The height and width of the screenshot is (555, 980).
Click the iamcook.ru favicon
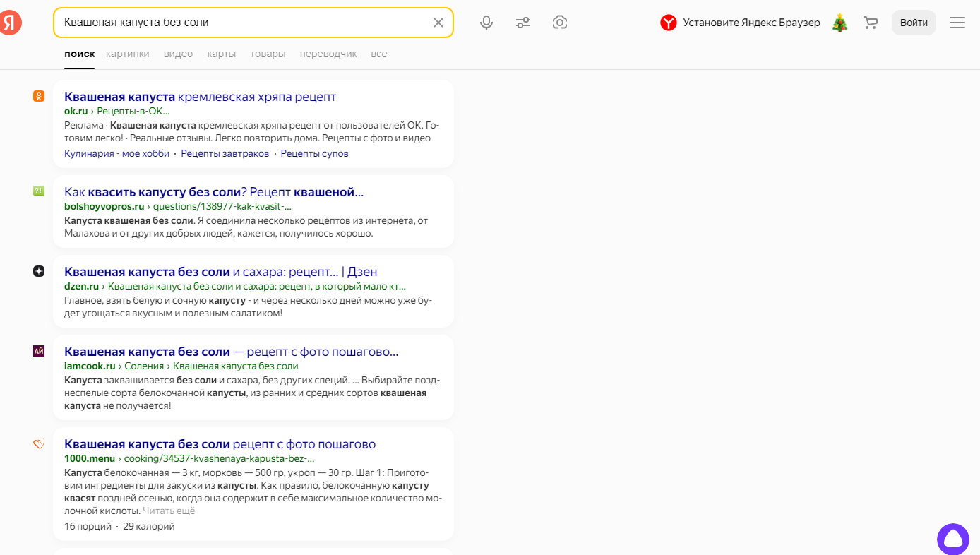pyautogui.click(x=39, y=351)
